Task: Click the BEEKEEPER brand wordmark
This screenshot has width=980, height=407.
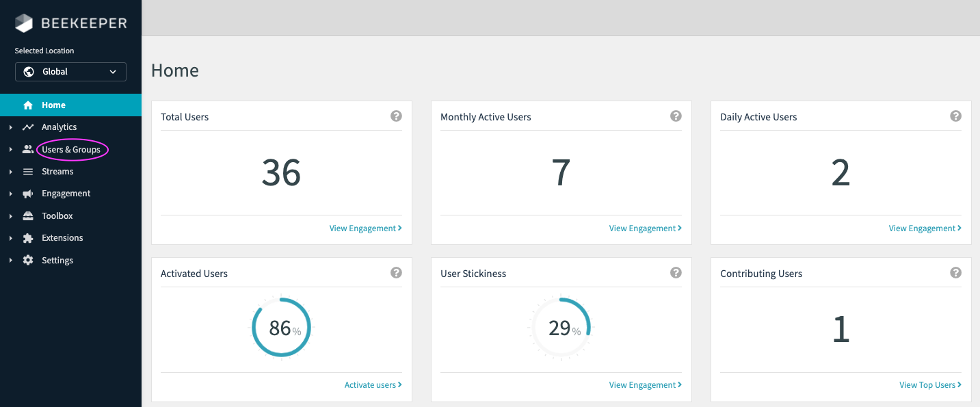Action: [84, 23]
